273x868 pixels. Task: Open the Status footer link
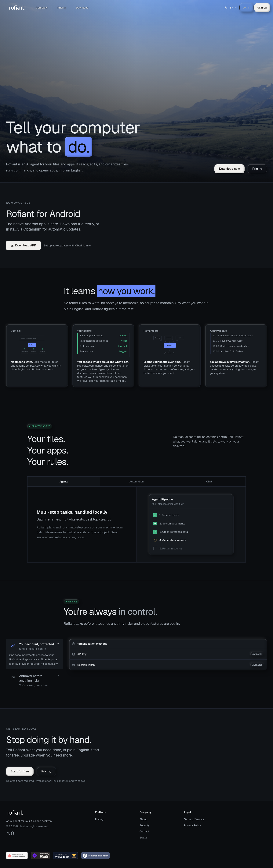pyautogui.click(x=143, y=838)
